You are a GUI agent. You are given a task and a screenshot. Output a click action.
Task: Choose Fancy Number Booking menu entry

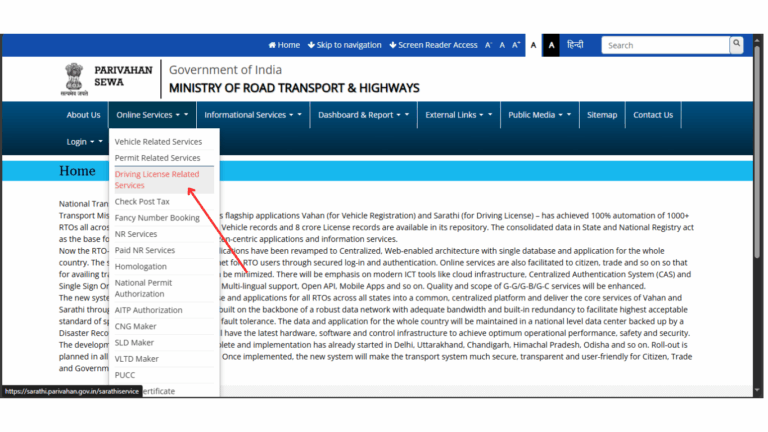pos(157,218)
